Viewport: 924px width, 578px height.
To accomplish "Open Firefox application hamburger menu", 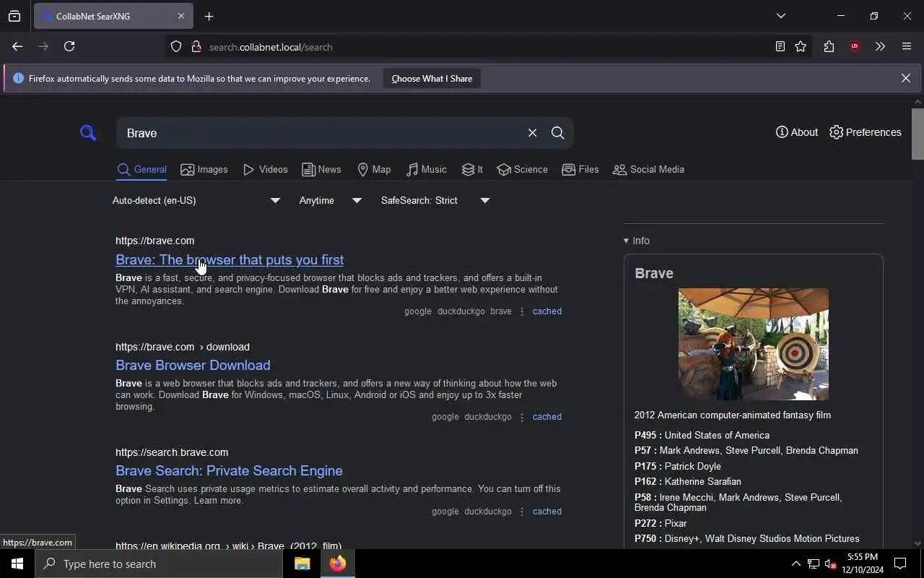I will pos(907,47).
